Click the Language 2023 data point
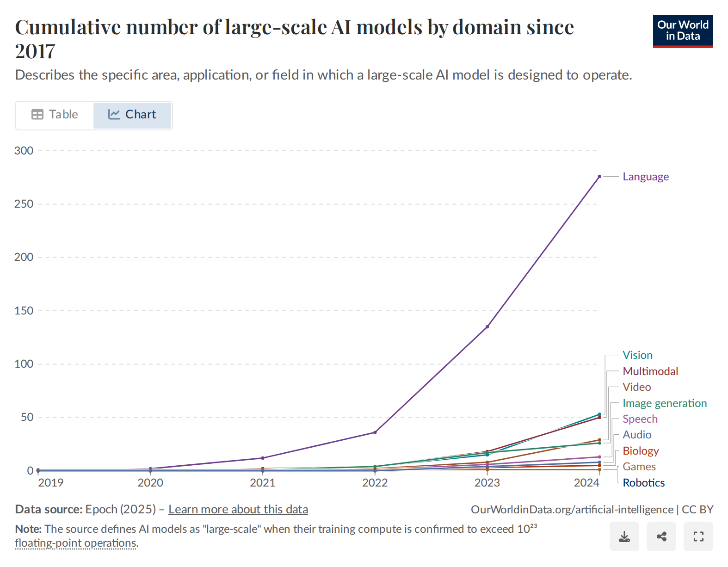728x567 pixels. pyautogui.click(x=487, y=327)
